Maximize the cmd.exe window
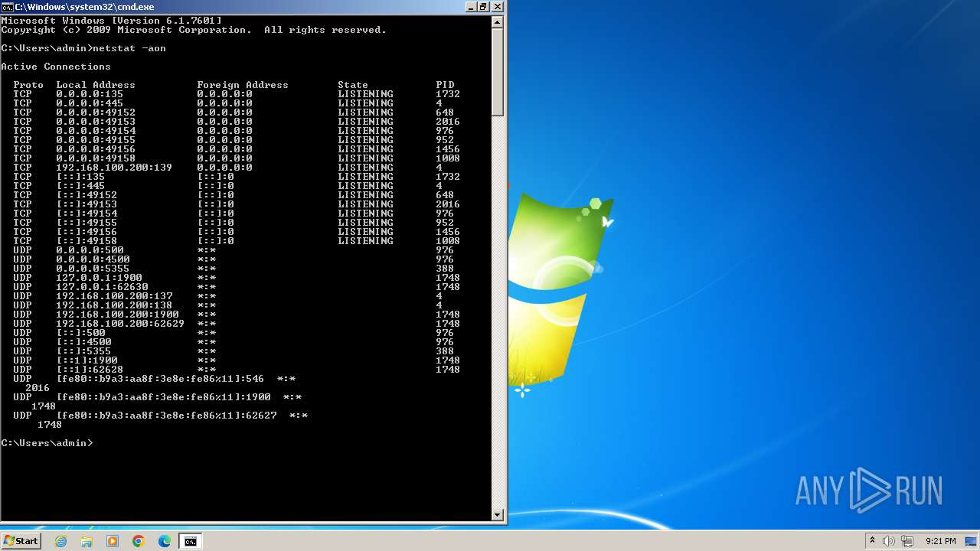This screenshot has width=980, height=551. tap(483, 7)
